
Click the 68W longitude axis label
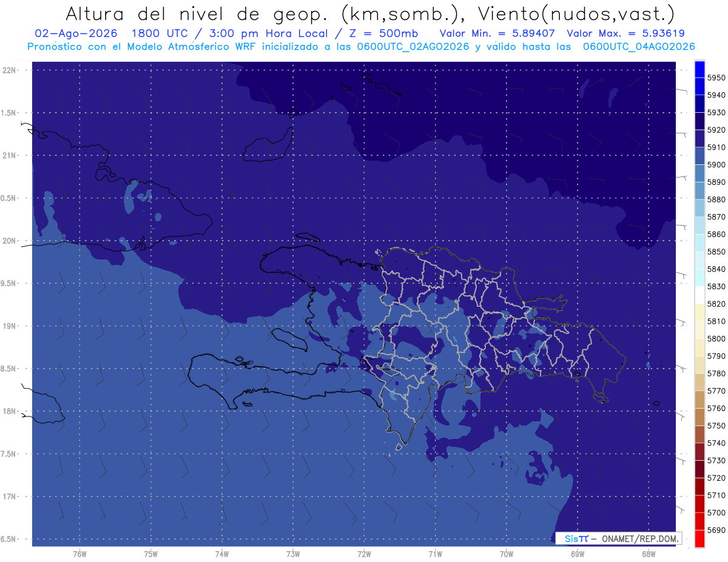(649, 554)
